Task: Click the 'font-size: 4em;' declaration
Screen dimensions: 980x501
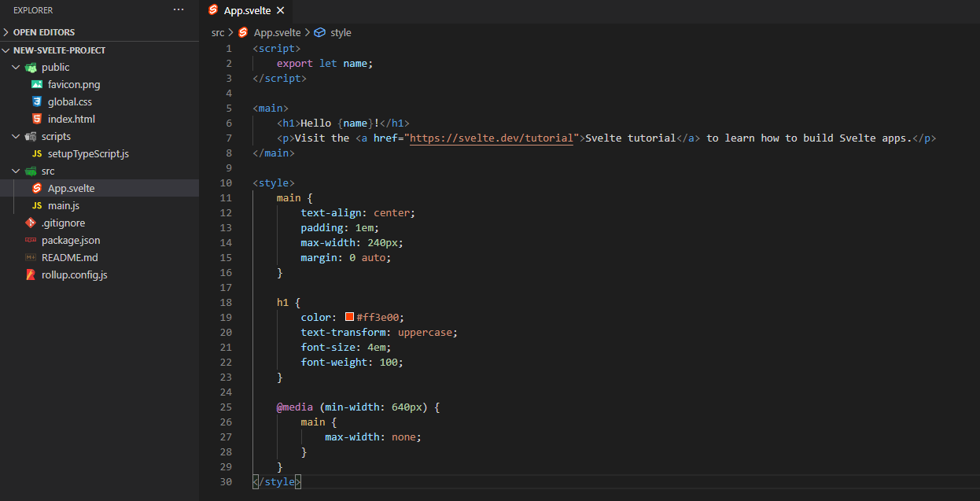Action: click(x=346, y=347)
